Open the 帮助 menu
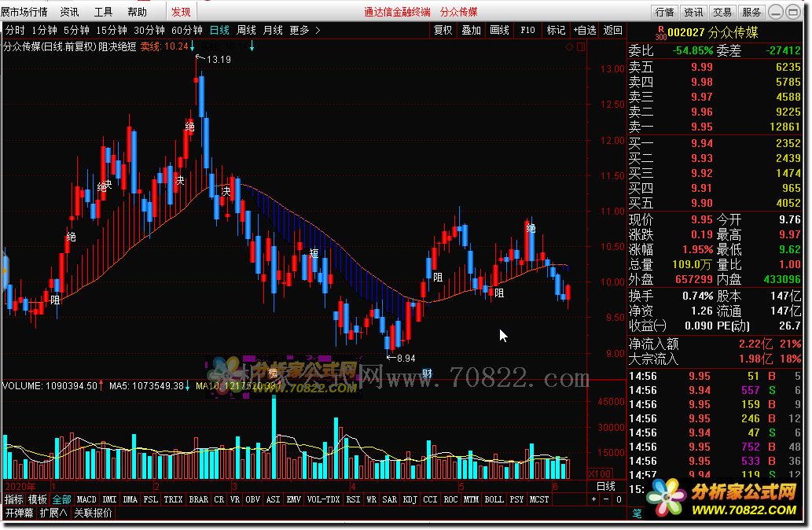Viewport: 812px width, 530px height. (137, 11)
